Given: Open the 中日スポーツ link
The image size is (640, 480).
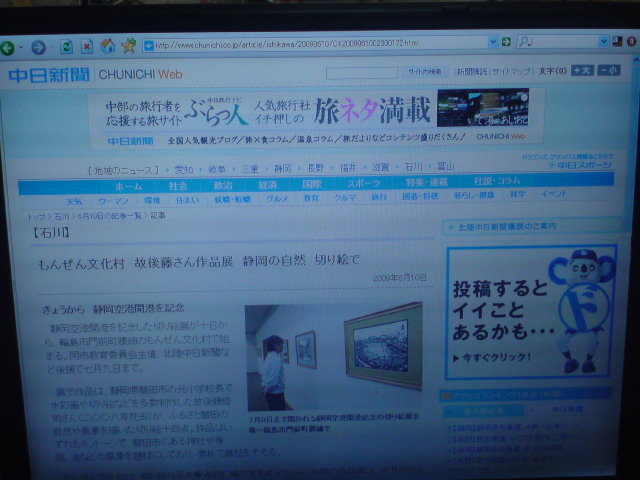Looking at the screenshot, I should (584, 165).
